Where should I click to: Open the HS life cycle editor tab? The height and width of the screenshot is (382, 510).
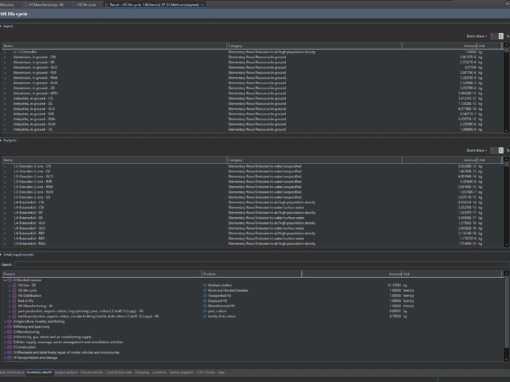pyautogui.click(x=84, y=5)
